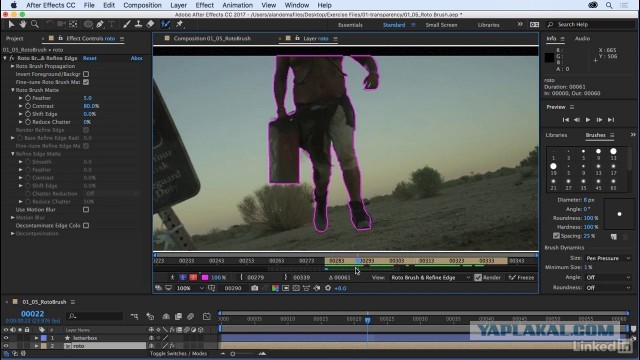Toggle the Render checkbox in Layer panel

tap(478, 278)
